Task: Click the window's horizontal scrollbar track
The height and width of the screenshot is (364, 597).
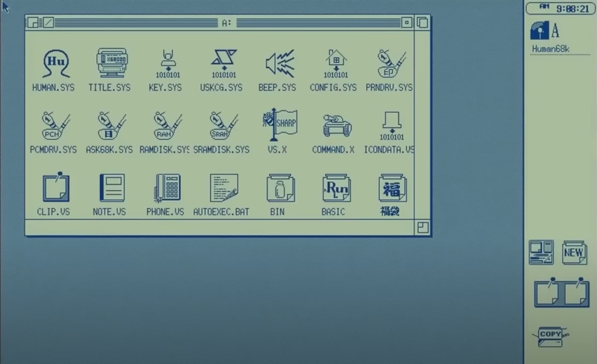Action: click(x=220, y=228)
